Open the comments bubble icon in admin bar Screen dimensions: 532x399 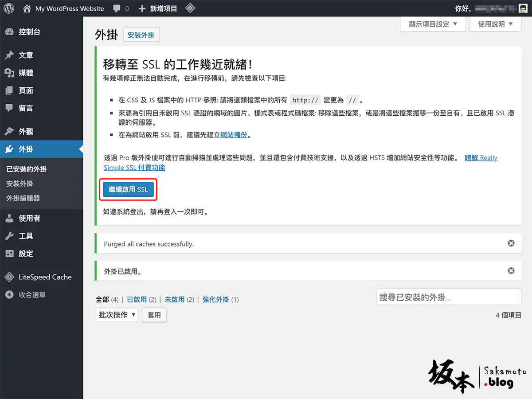pyautogui.click(x=117, y=8)
